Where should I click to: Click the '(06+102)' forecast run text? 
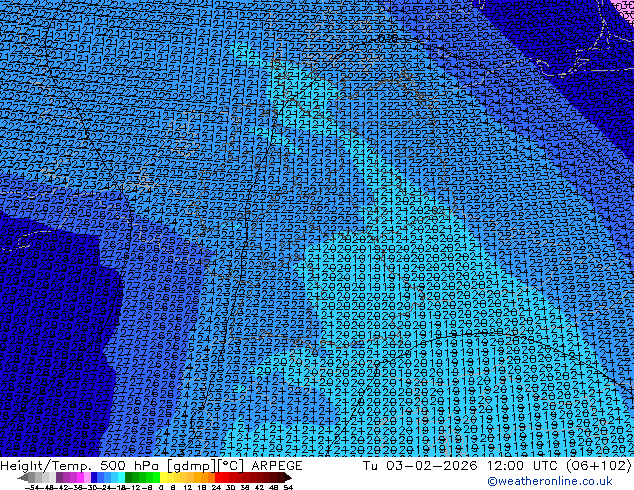click(600, 466)
